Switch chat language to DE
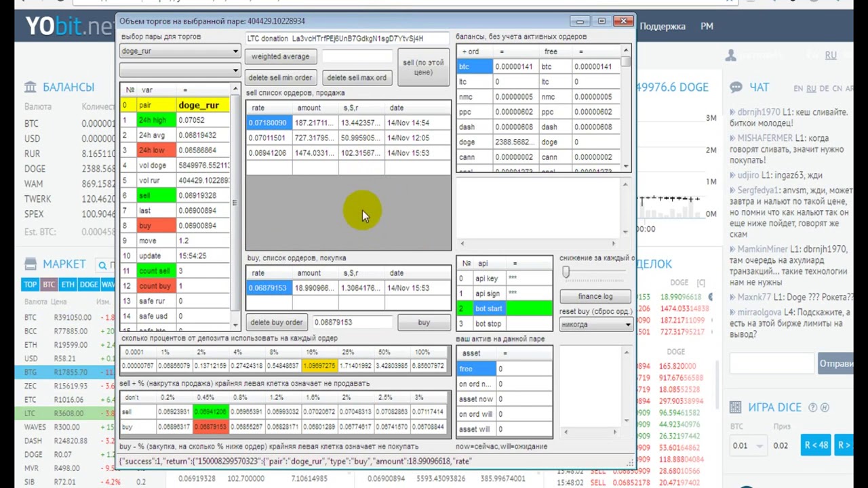Image resolution: width=868 pixels, height=488 pixels. [825, 88]
